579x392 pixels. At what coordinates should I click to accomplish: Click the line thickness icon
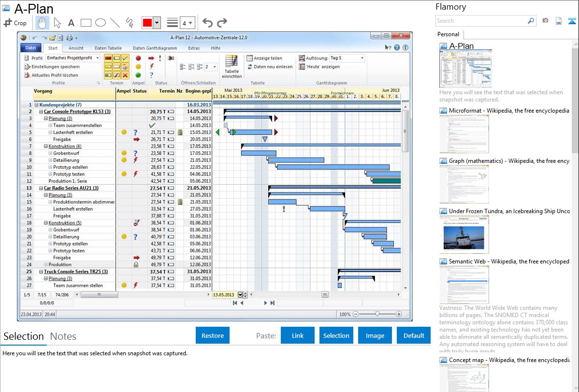tap(172, 23)
